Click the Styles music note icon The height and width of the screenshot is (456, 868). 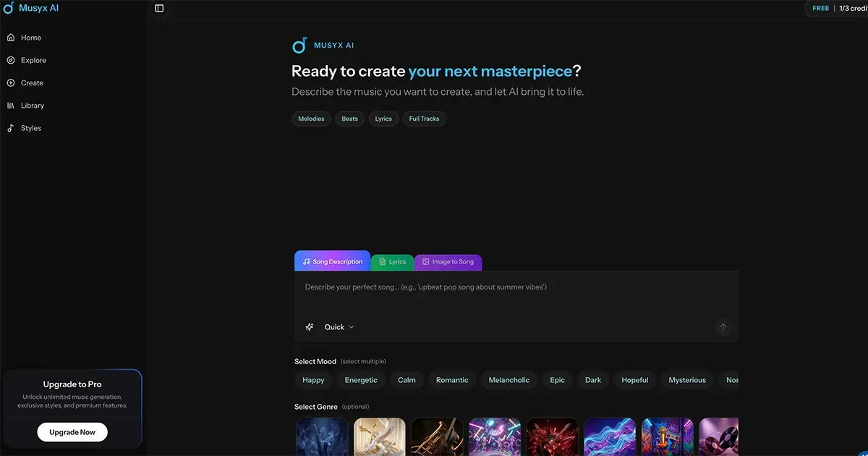pos(11,128)
